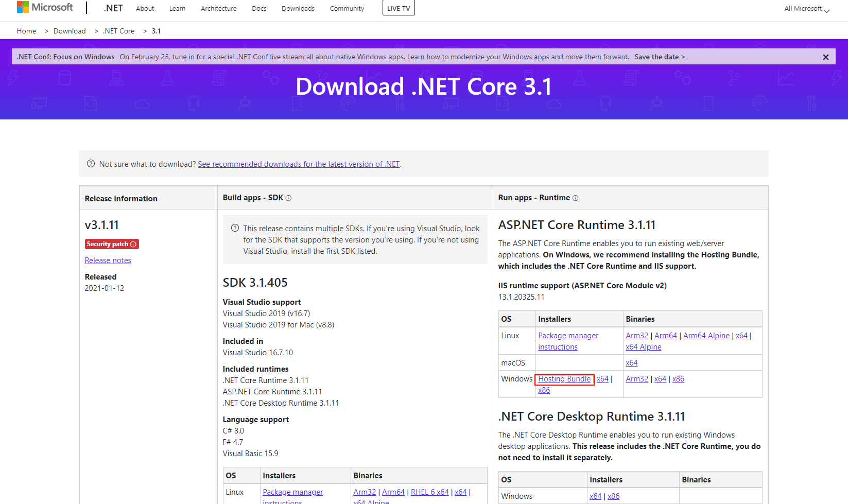Download ASP.NET Core Runtime Windows x64 installer

click(x=602, y=379)
